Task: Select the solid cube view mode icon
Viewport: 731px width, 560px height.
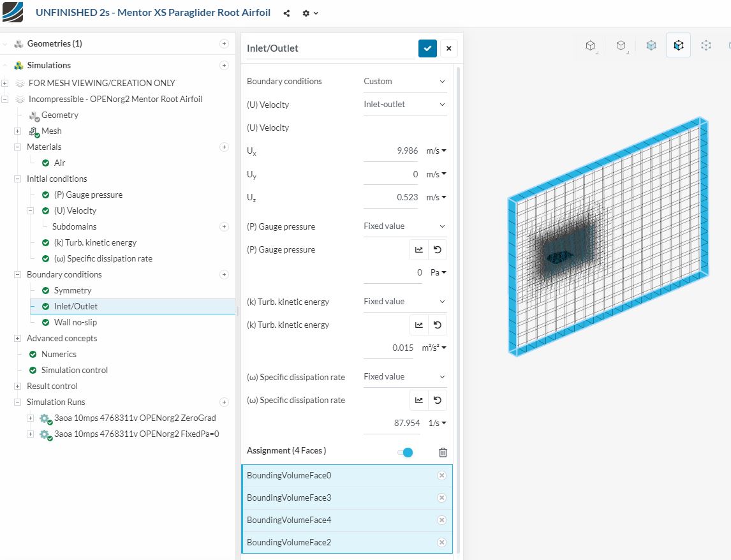Action: 651,45
